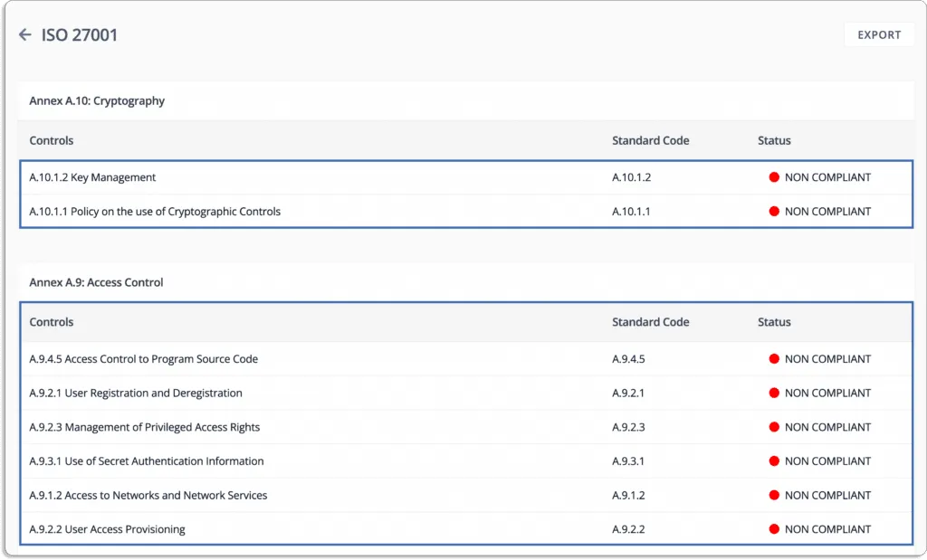Click the EXPORT button

coord(879,35)
